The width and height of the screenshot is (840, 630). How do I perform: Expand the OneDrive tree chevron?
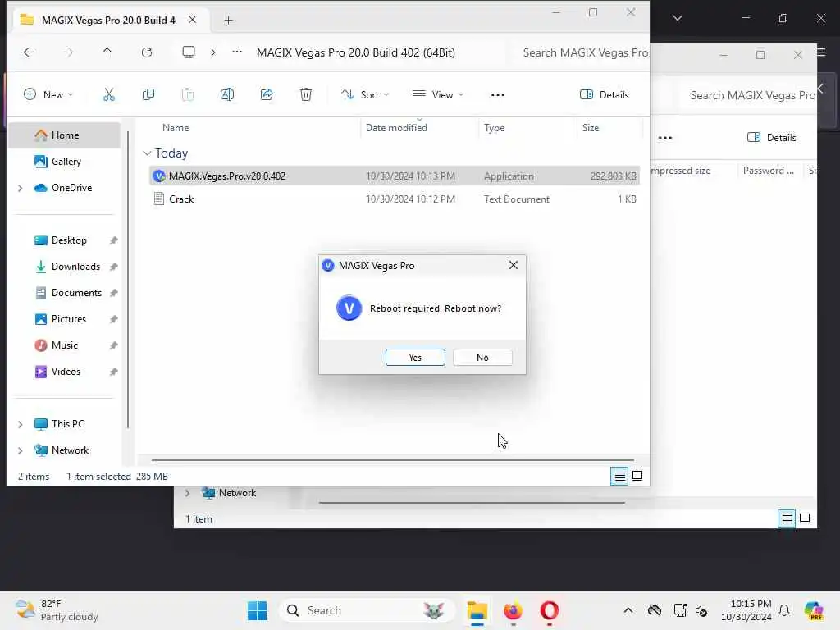click(21, 188)
